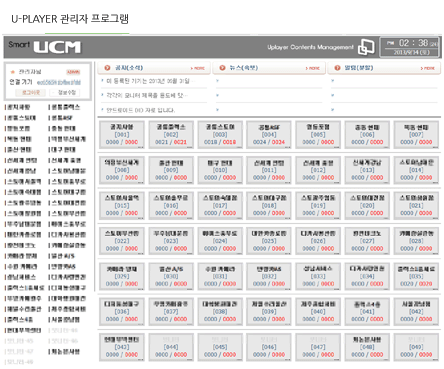
Task: Open the greyed-out device card [049]
Action: tap(416, 347)
